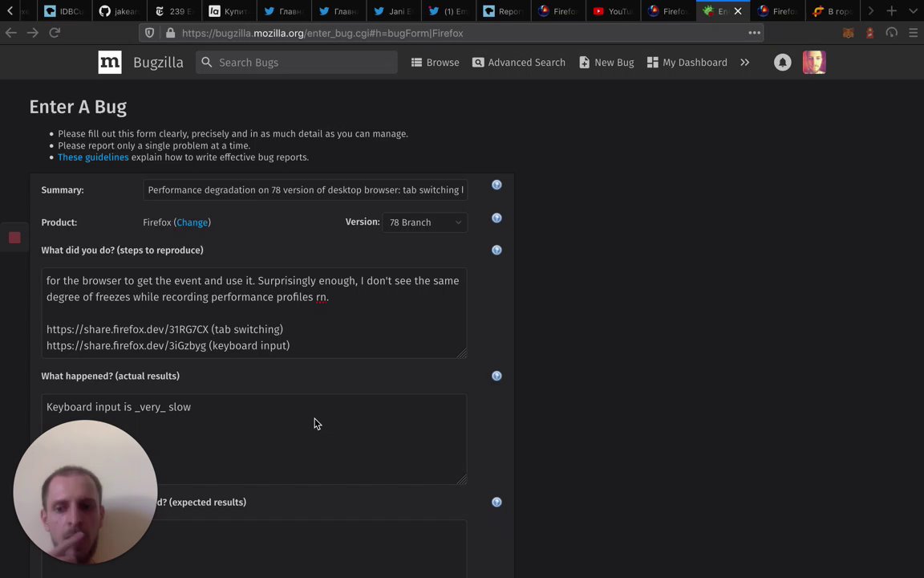The width and height of the screenshot is (924, 578).
Task: Click the tab-switching profile URL text
Action: pyautogui.click(x=128, y=329)
